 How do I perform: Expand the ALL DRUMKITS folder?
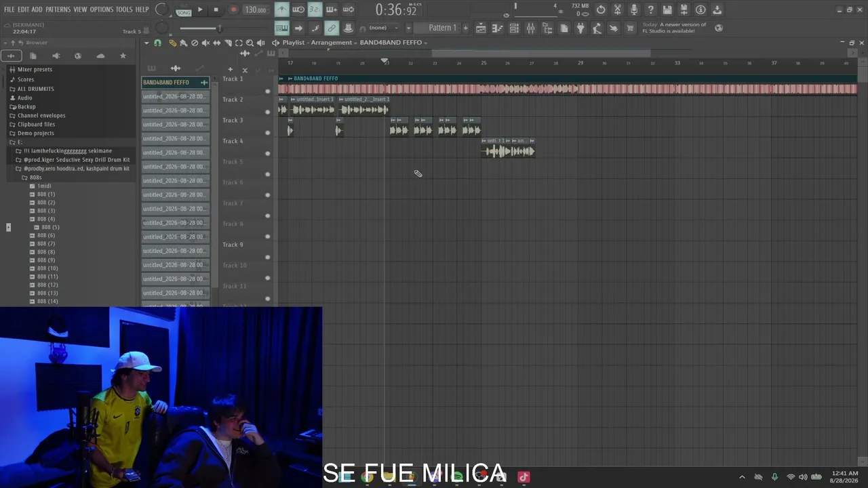tap(35, 89)
